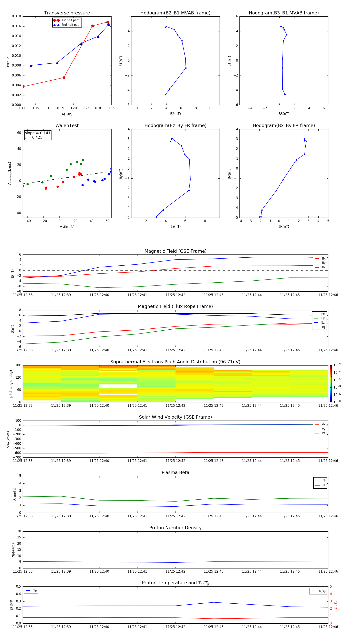Viewport: 351px width, 644px height.
Task: Click the "Plasma Beta" plot title
Action: (175, 472)
